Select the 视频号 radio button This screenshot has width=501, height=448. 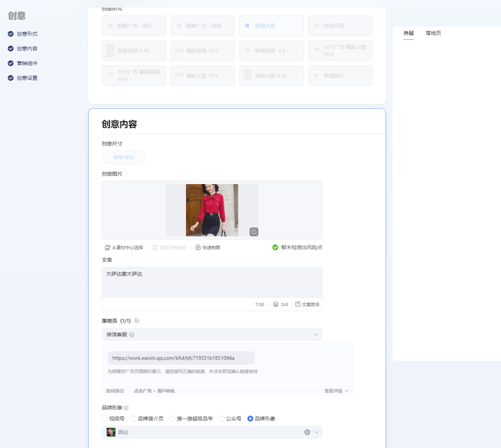[x=104, y=419]
